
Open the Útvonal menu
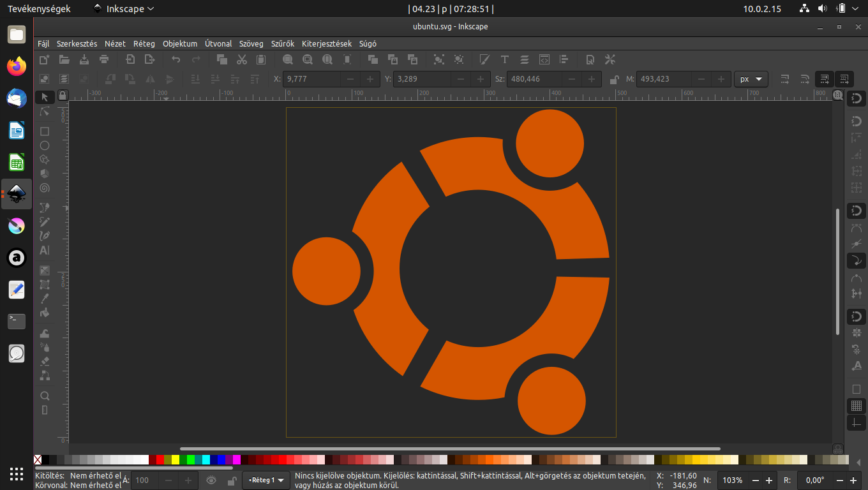[x=218, y=44]
